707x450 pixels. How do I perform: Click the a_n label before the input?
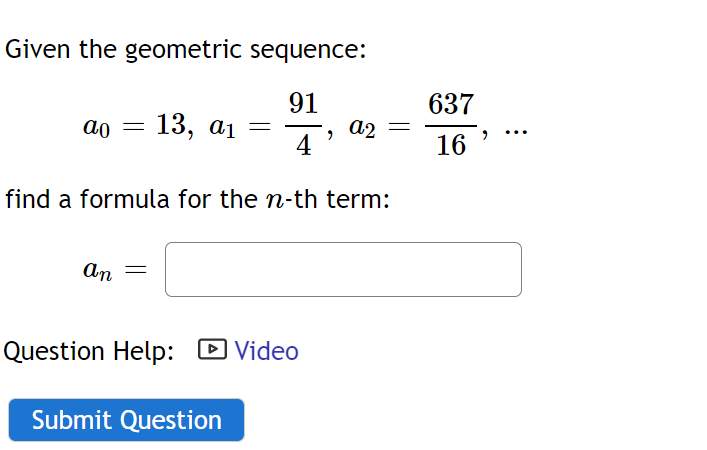[x=97, y=271]
